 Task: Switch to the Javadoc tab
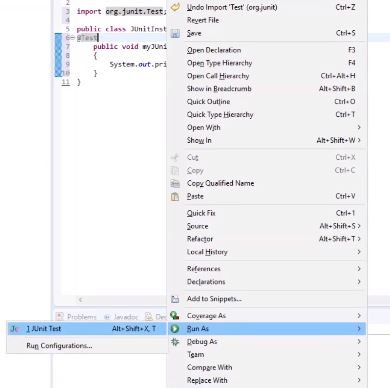[121, 317]
